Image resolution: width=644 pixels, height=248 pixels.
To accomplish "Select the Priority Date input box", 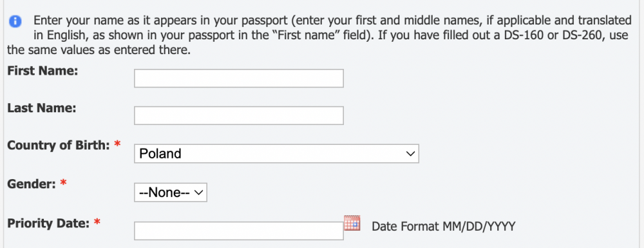I will 239,231.
